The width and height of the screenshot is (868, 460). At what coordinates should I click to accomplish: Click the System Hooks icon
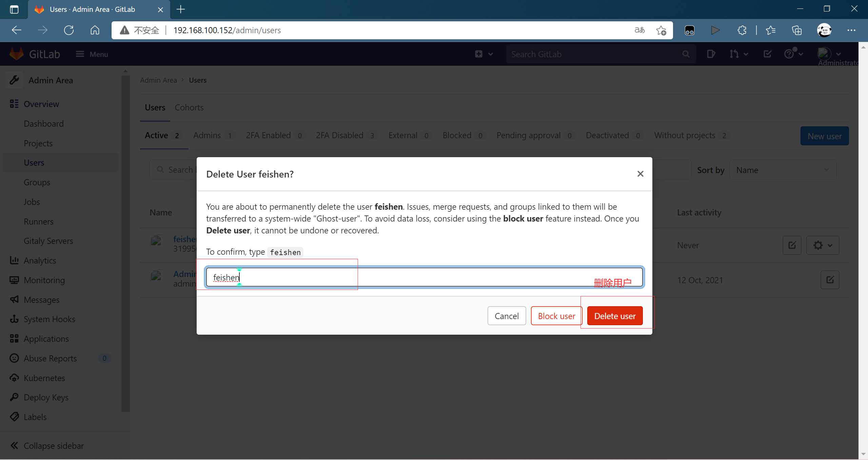tap(14, 319)
